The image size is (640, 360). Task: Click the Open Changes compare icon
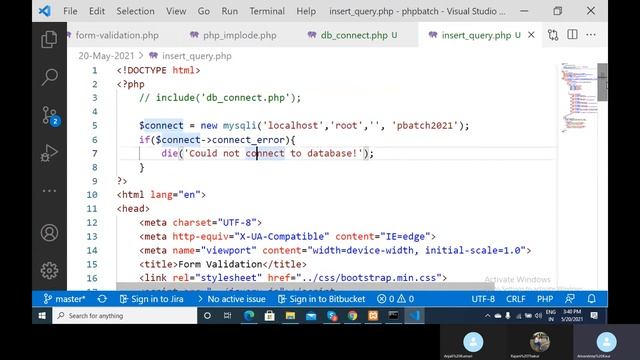(x=553, y=35)
